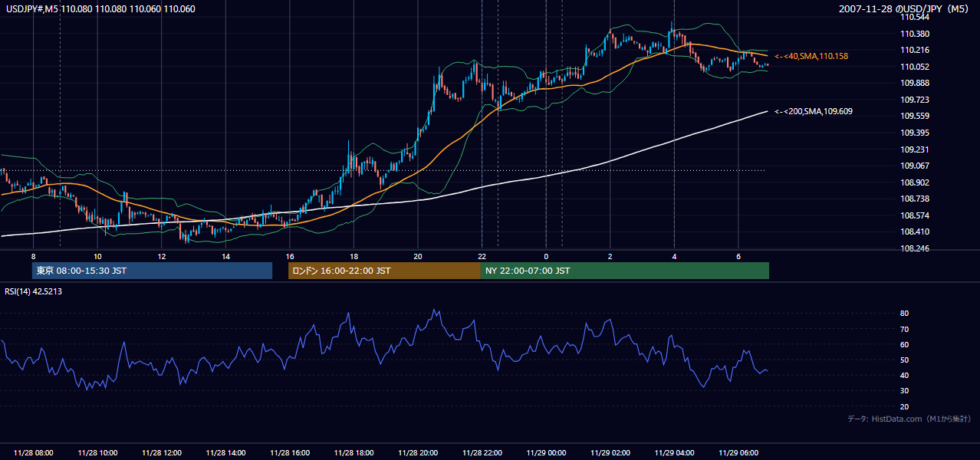This screenshot has height=460, width=980.
Task: Click time label 11/28 22:00
Action: (x=482, y=453)
